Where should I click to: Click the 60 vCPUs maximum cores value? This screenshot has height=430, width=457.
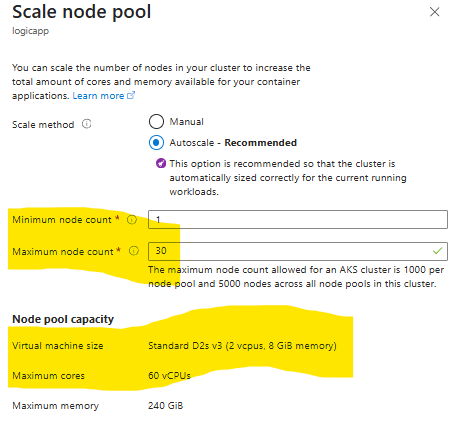[169, 376]
